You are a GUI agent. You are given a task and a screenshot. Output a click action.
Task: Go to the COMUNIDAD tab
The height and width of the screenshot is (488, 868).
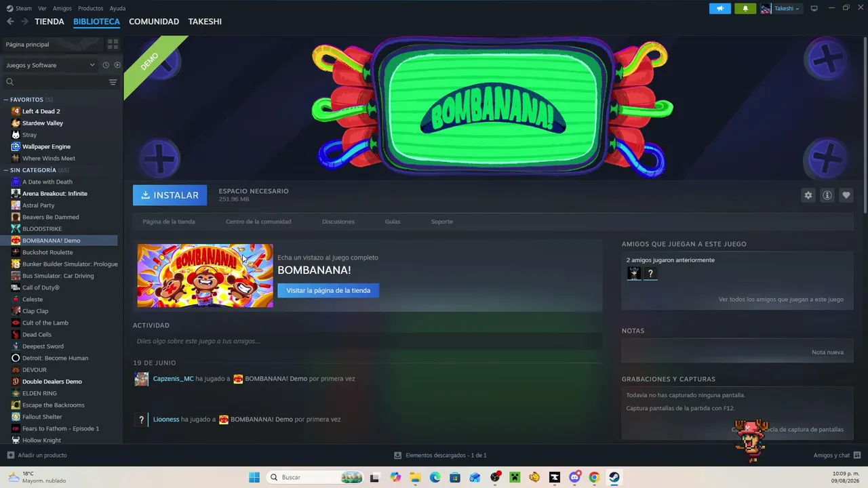pyautogui.click(x=154, y=22)
